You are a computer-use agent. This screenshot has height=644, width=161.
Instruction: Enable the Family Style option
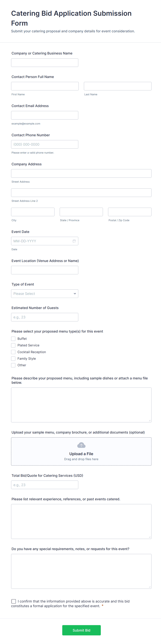[x=13, y=358]
